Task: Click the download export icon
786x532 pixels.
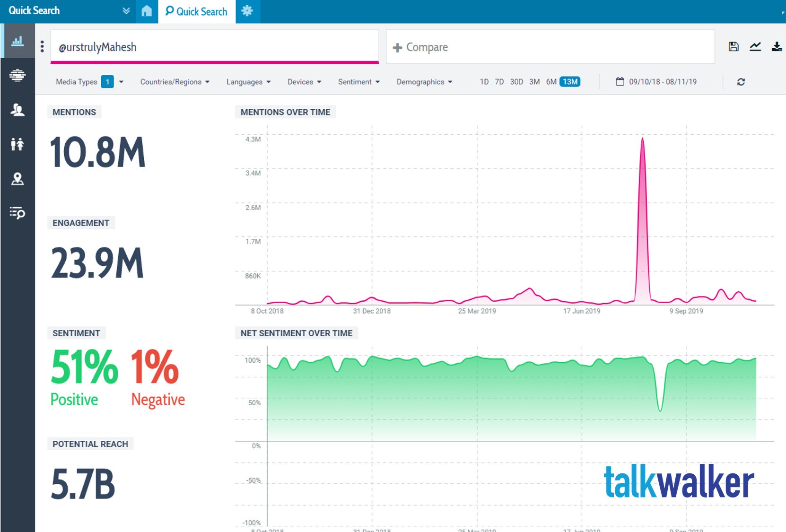Action: (x=777, y=46)
